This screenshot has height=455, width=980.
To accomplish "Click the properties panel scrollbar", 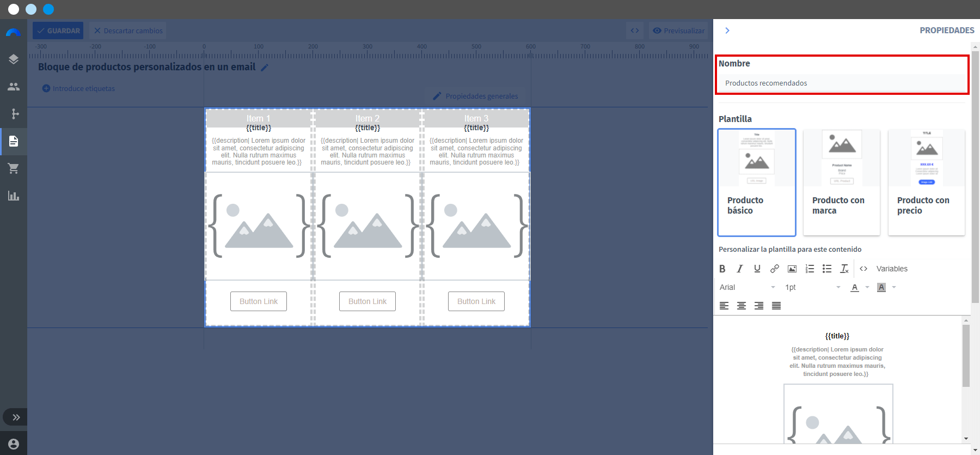I will [976, 177].
